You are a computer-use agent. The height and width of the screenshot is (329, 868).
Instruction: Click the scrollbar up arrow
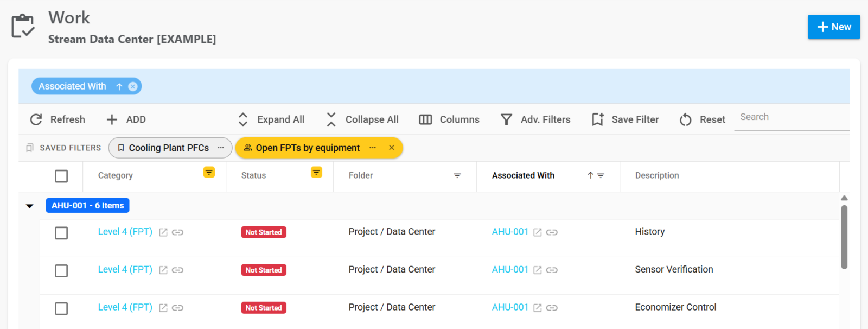point(844,198)
